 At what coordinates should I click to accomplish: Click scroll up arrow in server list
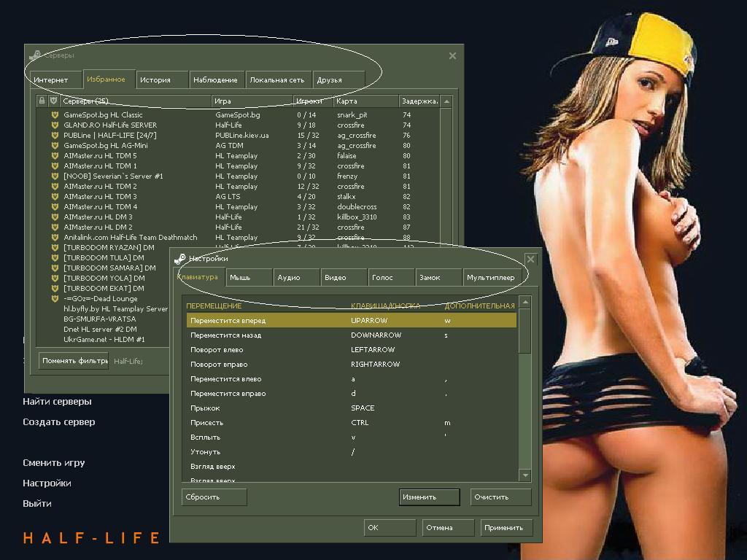coord(446,101)
